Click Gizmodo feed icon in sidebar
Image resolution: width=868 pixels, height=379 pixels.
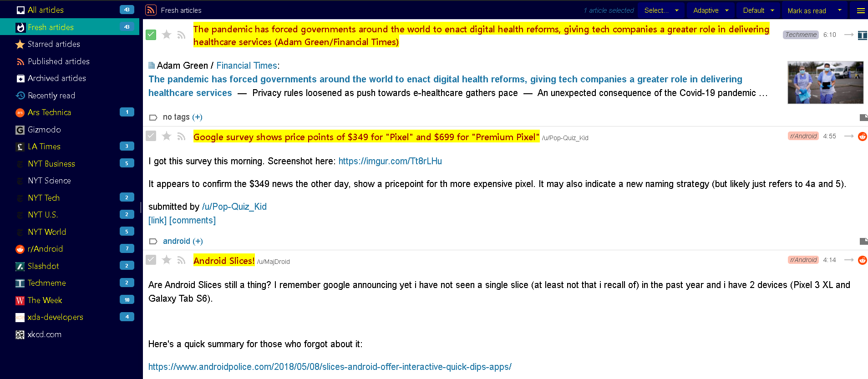click(20, 130)
